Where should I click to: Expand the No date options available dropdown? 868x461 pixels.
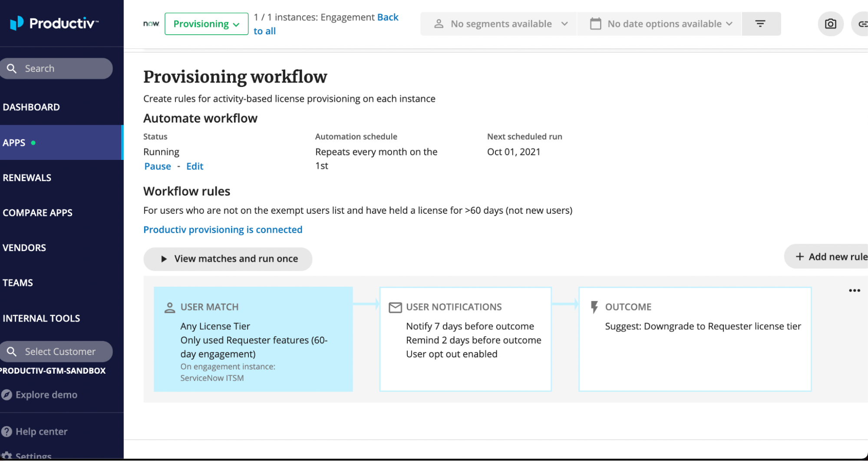click(661, 24)
